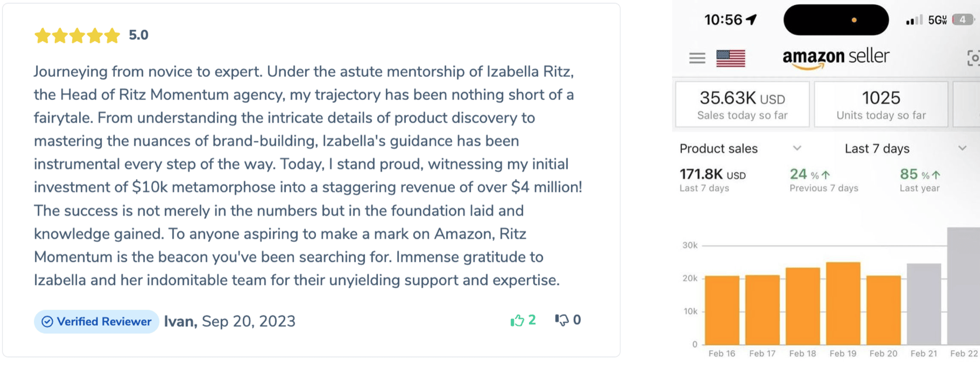Tap the camera scan icon
This screenshot has width=980, height=365.
(x=974, y=58)
